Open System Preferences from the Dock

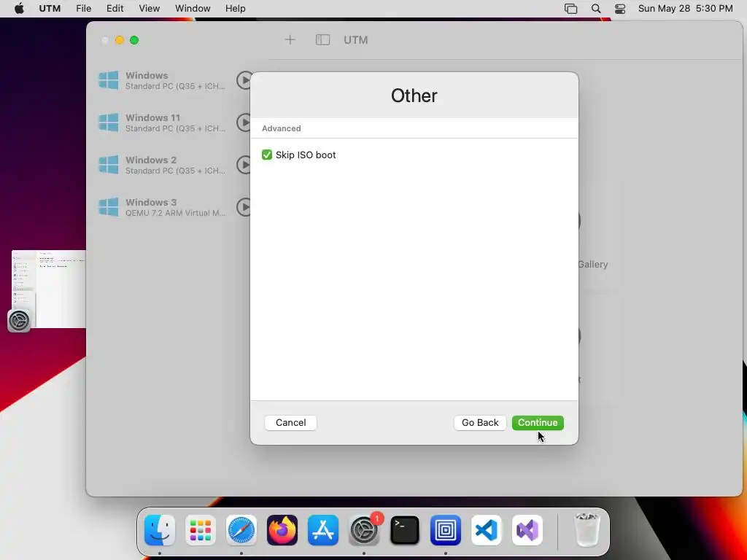[364, 530]
